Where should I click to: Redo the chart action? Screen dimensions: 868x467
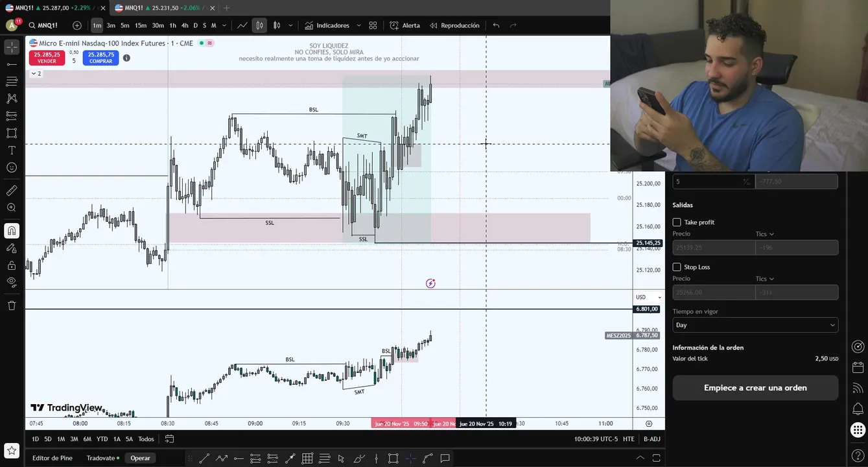point(513,25)
